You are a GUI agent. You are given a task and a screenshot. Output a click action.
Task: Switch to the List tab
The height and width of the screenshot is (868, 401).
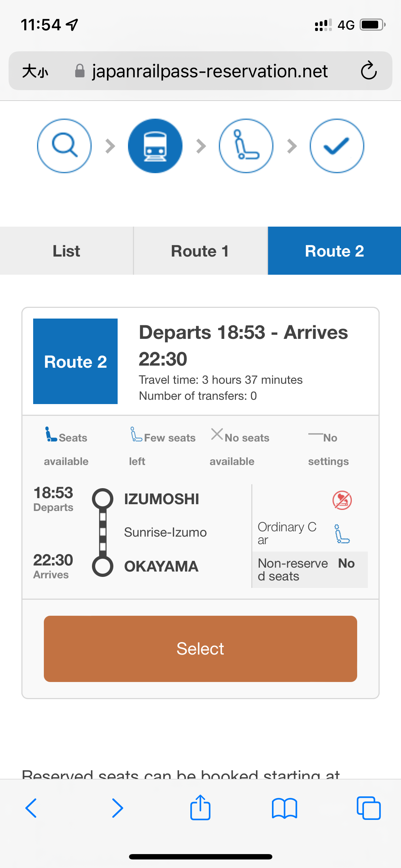(x=67, y=251)
